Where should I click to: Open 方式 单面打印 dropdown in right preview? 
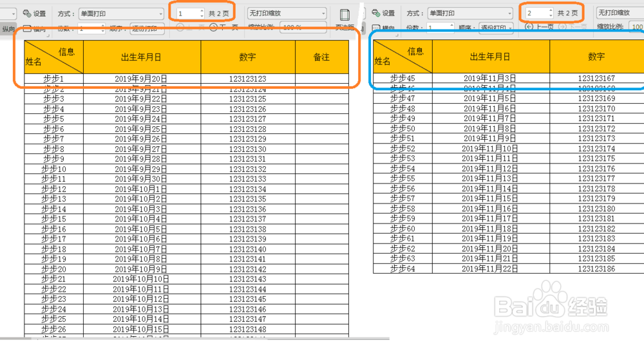[x=470, y=13]
